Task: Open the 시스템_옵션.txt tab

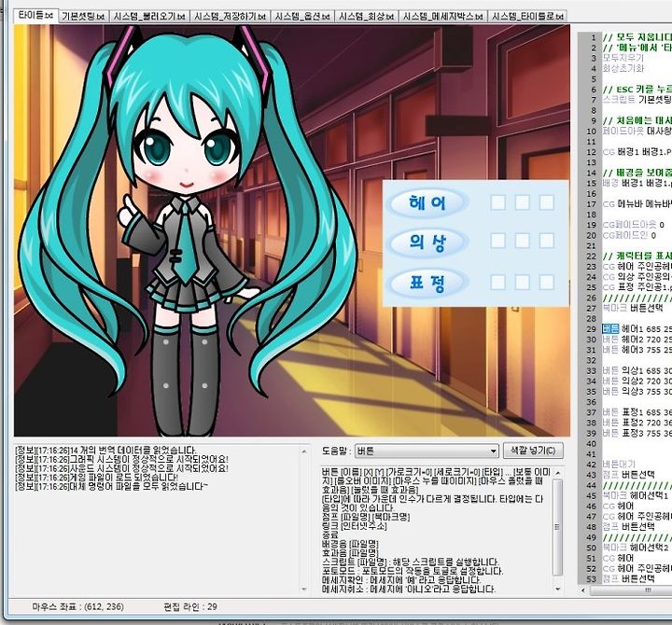Action: coord(302,16)
